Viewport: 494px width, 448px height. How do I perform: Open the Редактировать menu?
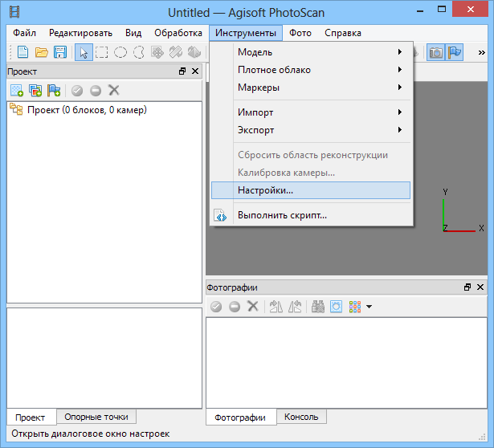[x=80, y=33]
